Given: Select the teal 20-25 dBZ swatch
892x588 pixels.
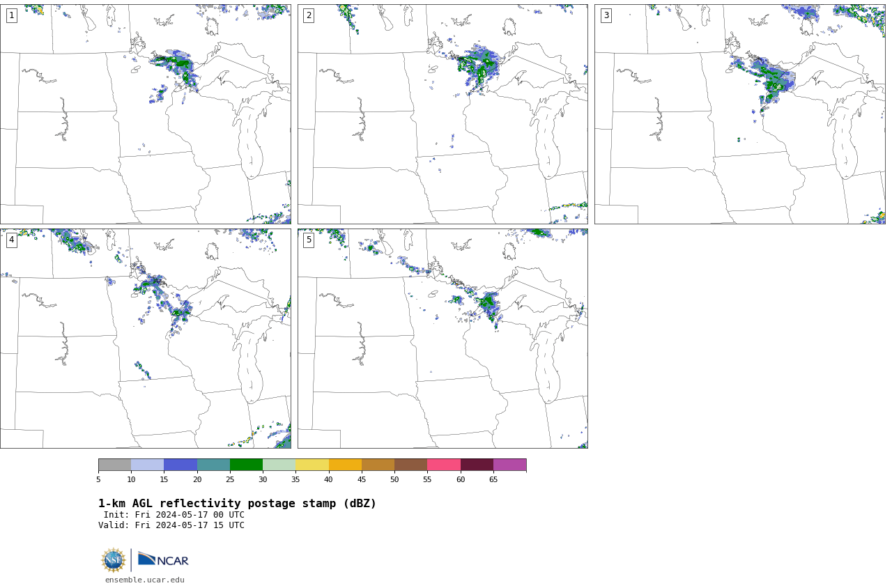Looking at the screenshot, I should click(213, 465).
